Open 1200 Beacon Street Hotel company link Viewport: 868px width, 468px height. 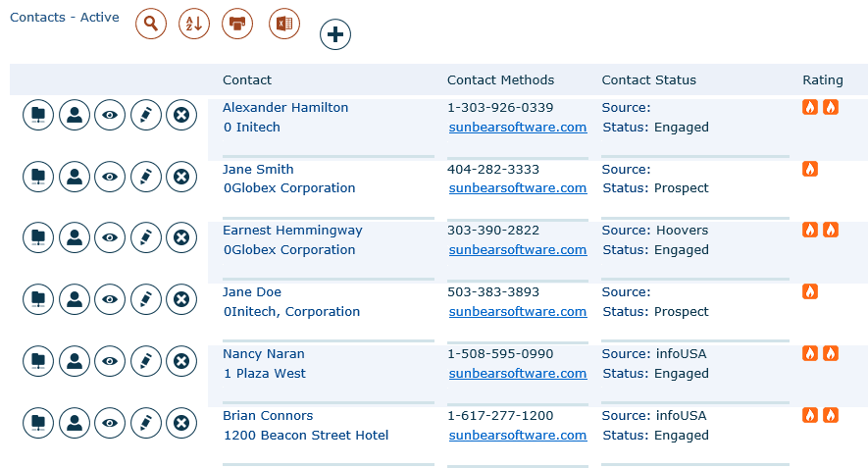[x=306, y=436]
